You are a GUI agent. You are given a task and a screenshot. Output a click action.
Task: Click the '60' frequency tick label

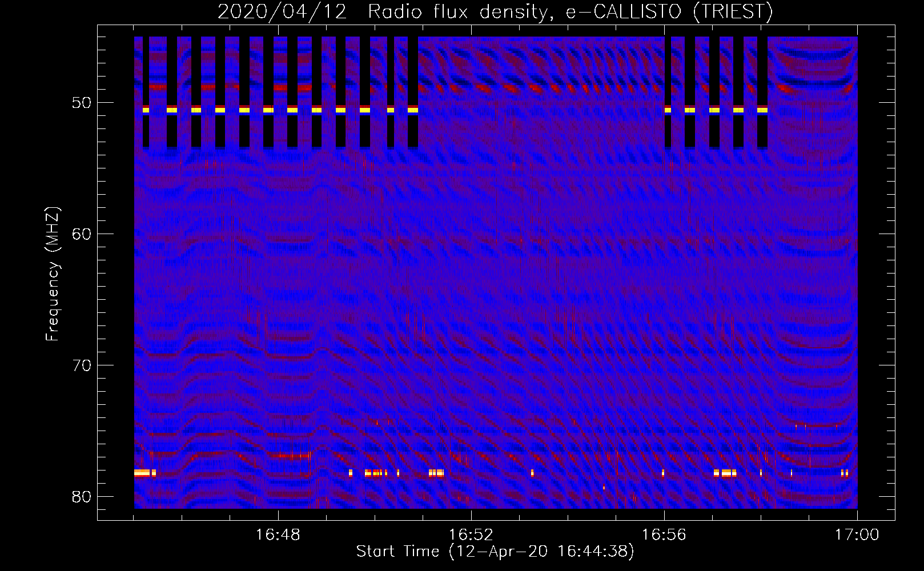tap(82, 234)
